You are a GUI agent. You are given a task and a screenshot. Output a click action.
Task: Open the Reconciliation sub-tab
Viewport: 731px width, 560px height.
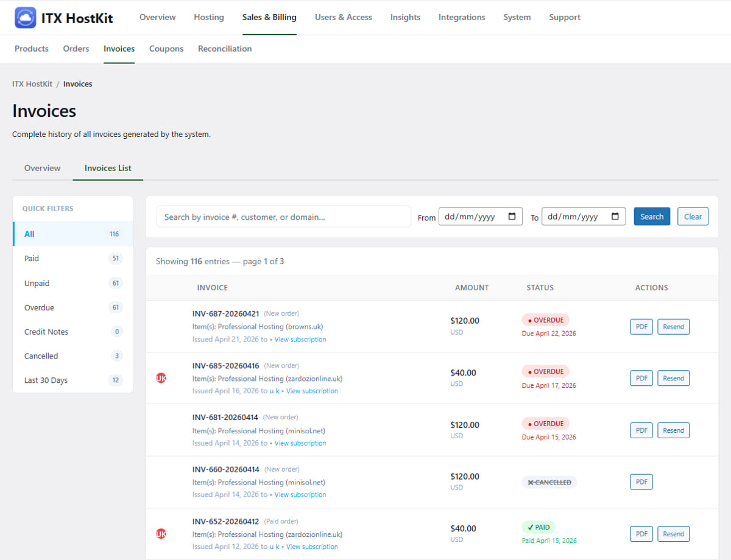(225, 49)
